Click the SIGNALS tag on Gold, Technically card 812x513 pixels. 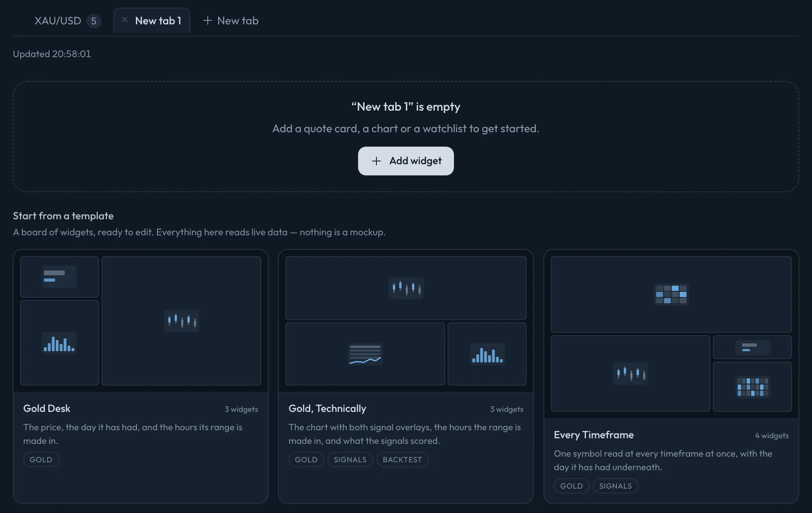click(x=350, y=459)
